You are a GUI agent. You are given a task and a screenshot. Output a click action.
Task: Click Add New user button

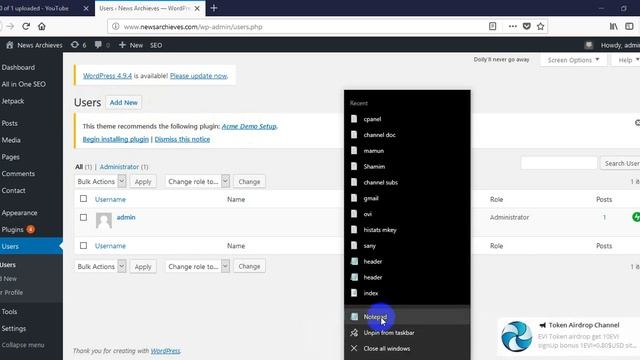pos(124,102)
